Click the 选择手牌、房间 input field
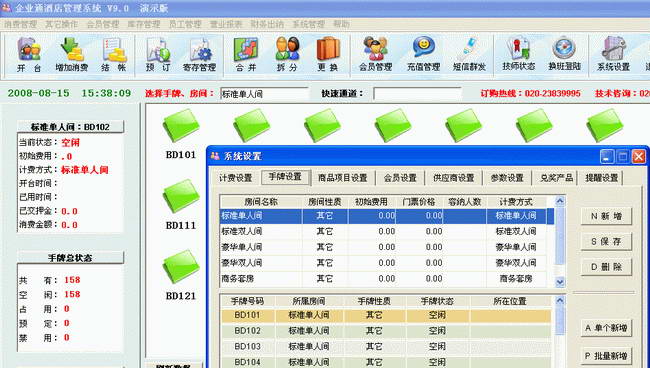 [x=264, y=94]
